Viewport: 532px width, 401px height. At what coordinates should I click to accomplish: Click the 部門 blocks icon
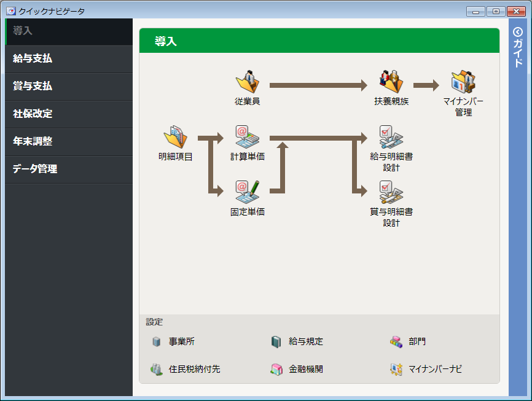[396, 341]
